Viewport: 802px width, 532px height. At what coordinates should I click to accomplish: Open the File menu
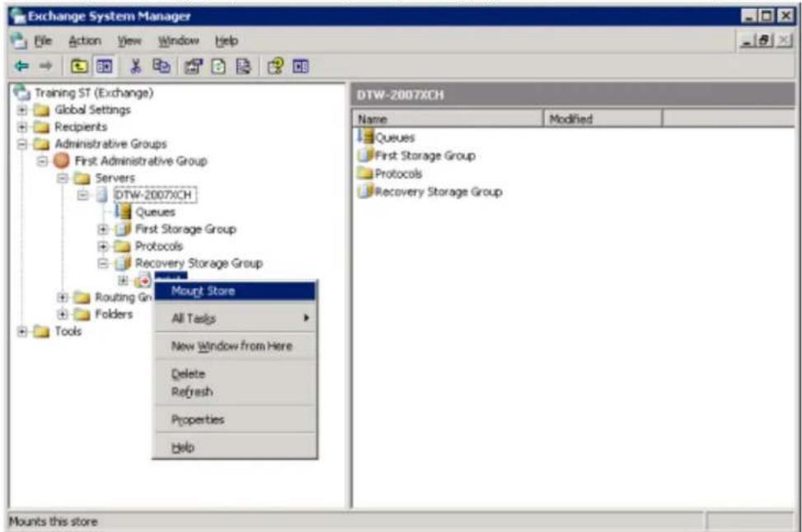[43, 41]
